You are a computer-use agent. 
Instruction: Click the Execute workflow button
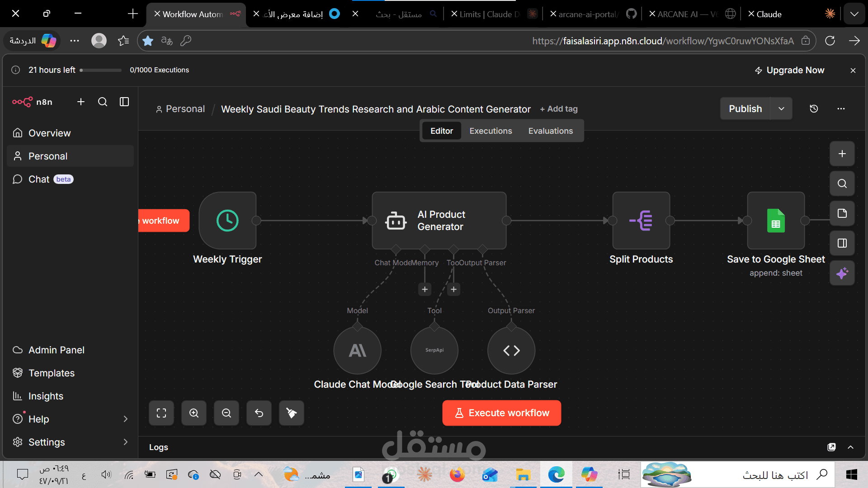pyautogui.click(x=502, y=413)
